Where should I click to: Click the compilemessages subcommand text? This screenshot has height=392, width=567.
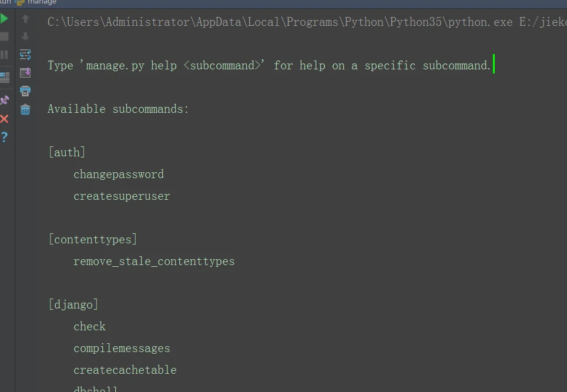point(122,349)
